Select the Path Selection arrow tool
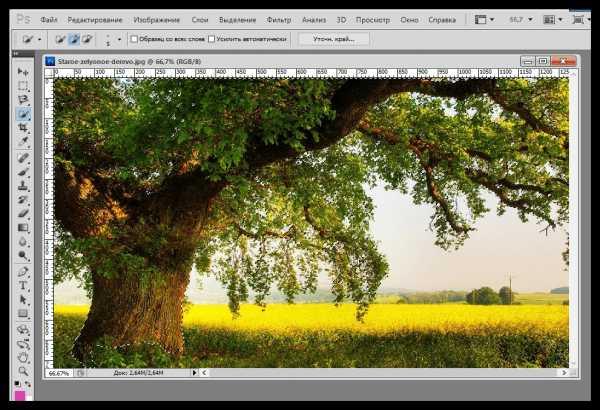This screenshot has height=410, width=600. click(x=23, y=299)
